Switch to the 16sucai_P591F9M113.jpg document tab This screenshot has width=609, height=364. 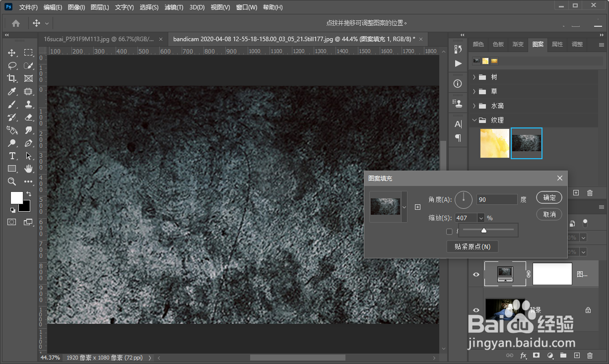click(x=99, y=39)
